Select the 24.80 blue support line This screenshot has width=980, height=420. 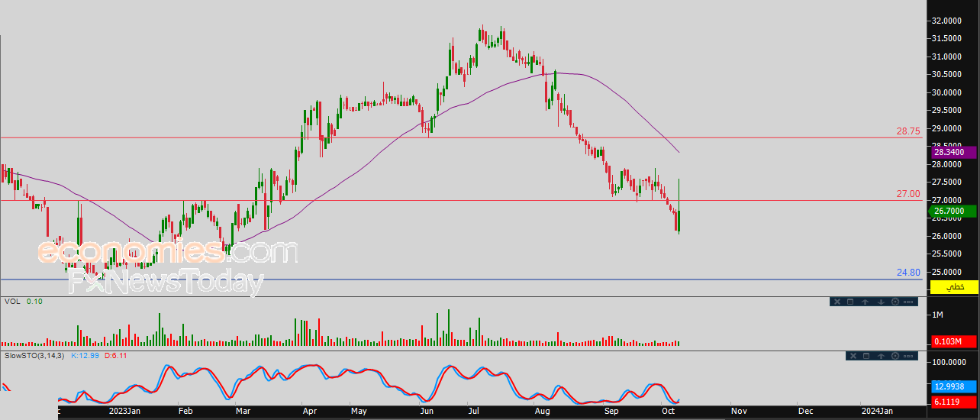tap(458, 279)
